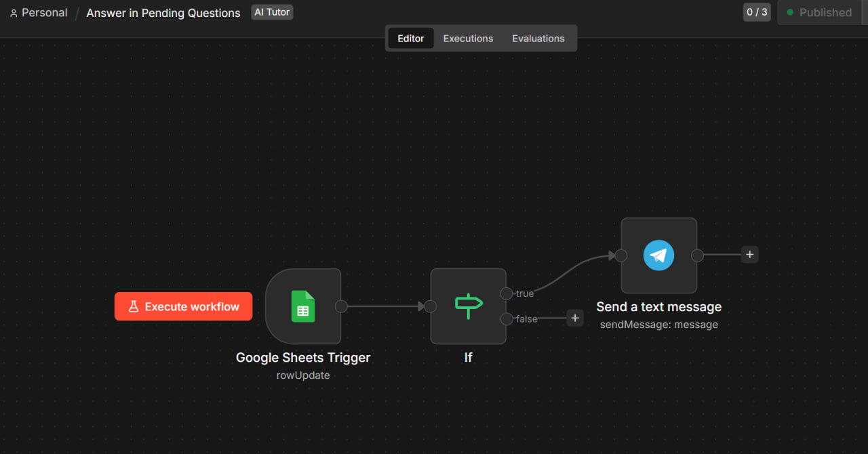
Task: Open the Evaluations tab
Action: point(538,38)
